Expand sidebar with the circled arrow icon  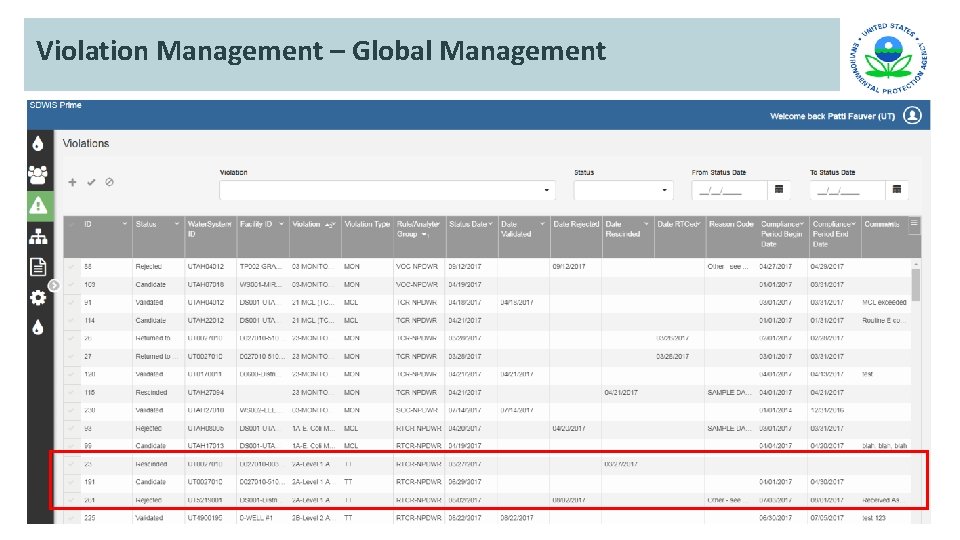pos(54,285)
